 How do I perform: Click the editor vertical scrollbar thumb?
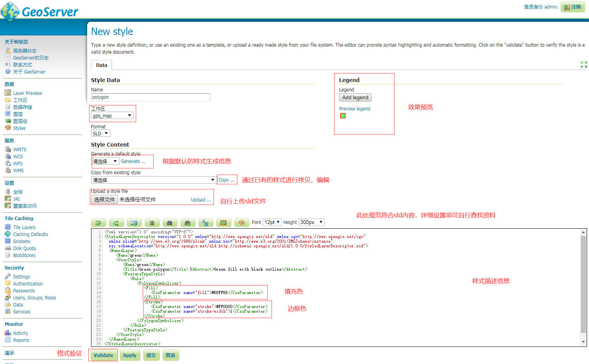pyautogui.click(x=583, y=284)
